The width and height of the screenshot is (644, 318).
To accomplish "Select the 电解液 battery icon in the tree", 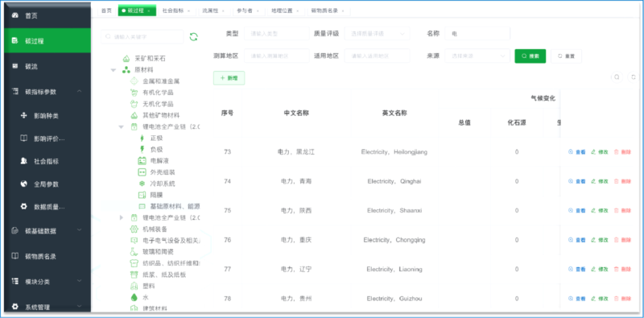I will pyautogui.click(x=142, y=161).
